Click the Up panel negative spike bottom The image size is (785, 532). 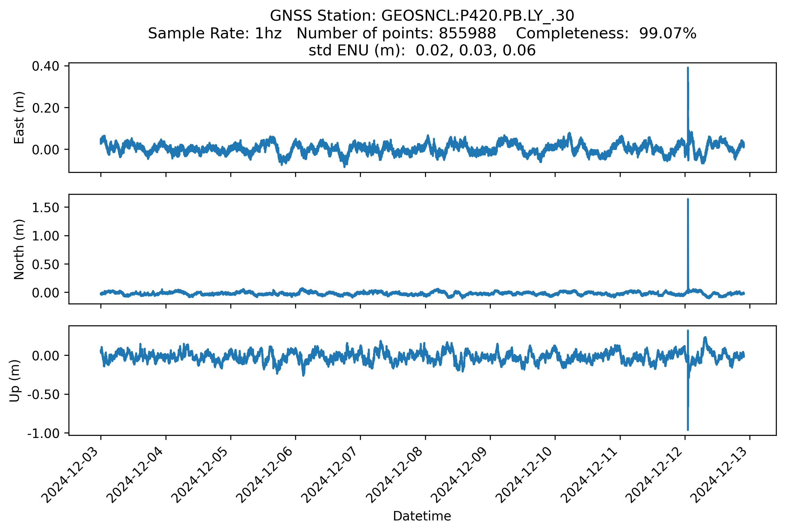tap(688, 429)
